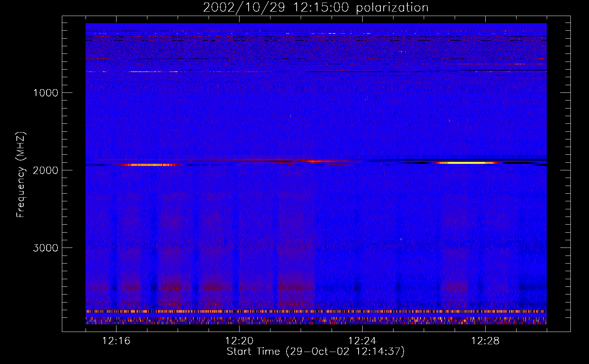Click the '12:28' time tick label
The width and height of the screenshot is (589, 364).
point(485,341)
